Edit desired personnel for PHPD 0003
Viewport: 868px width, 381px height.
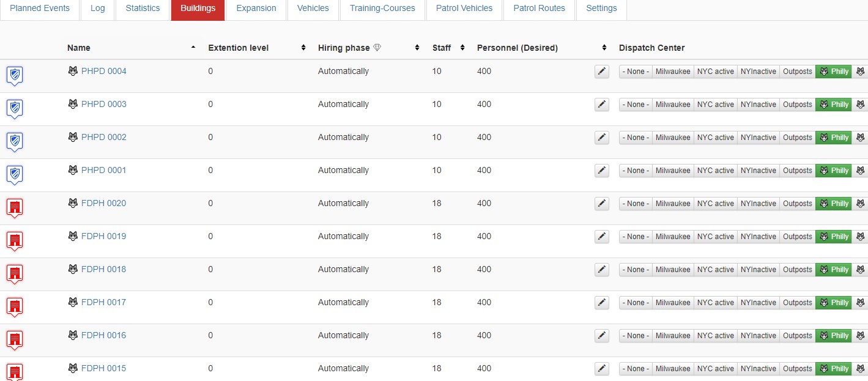pos(602,105)
